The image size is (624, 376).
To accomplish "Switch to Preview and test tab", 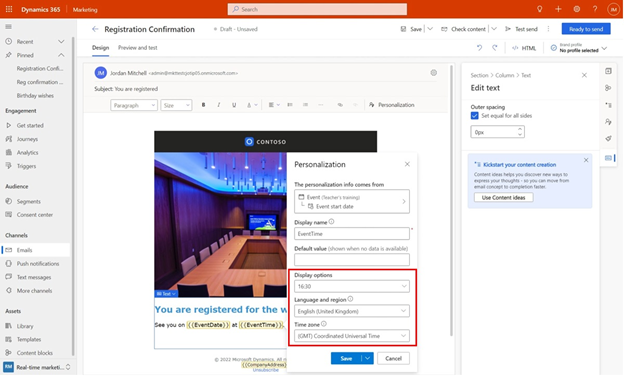I will pos(138,48).
